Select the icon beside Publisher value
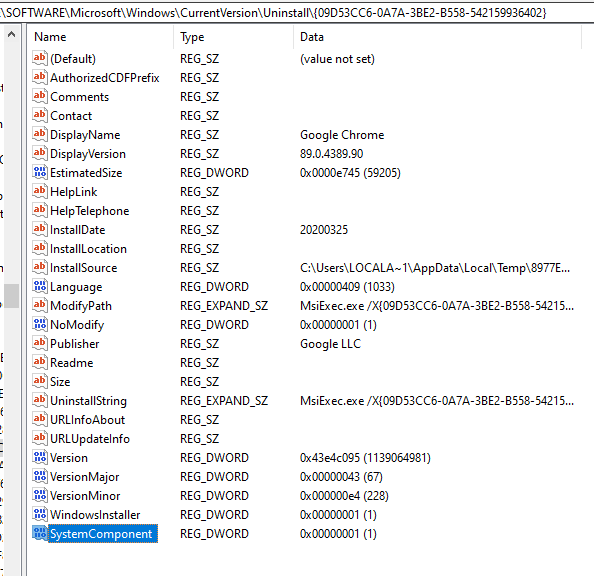The width and height of the screenshot is (594, 576). (x=40, y=343)
